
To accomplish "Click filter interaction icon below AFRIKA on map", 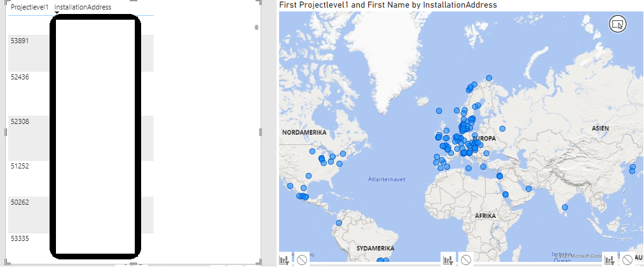I will pyautogui.click(x=448, y=259).
